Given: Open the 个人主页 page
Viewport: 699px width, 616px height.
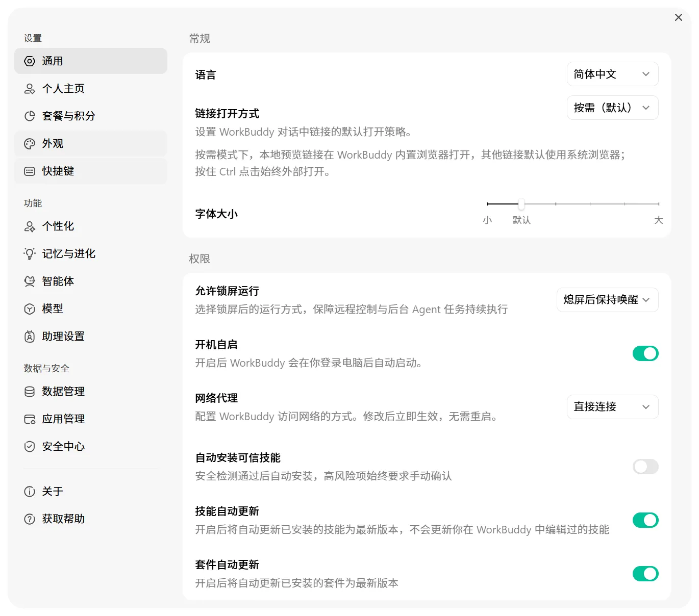Looking at the screenshot, I should 91,89.
